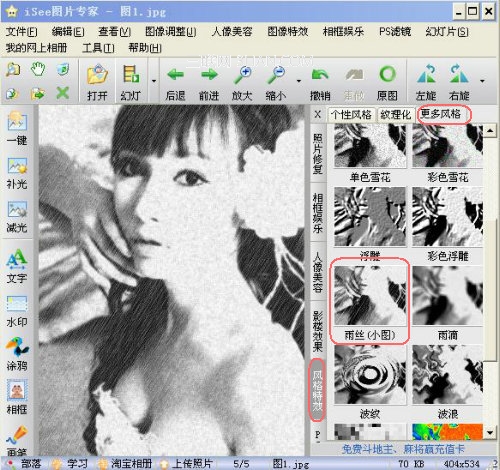Image resolution: width=500 pixels, height=470 pixels.
Task: Open the 相框娱乐 menu
Action: (343, 32)
